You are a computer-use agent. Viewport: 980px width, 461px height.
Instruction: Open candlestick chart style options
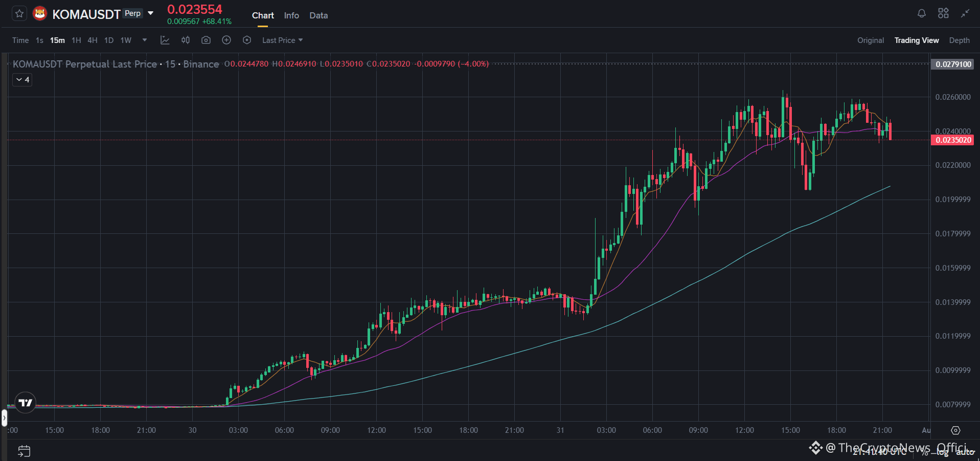pos(186,40)
